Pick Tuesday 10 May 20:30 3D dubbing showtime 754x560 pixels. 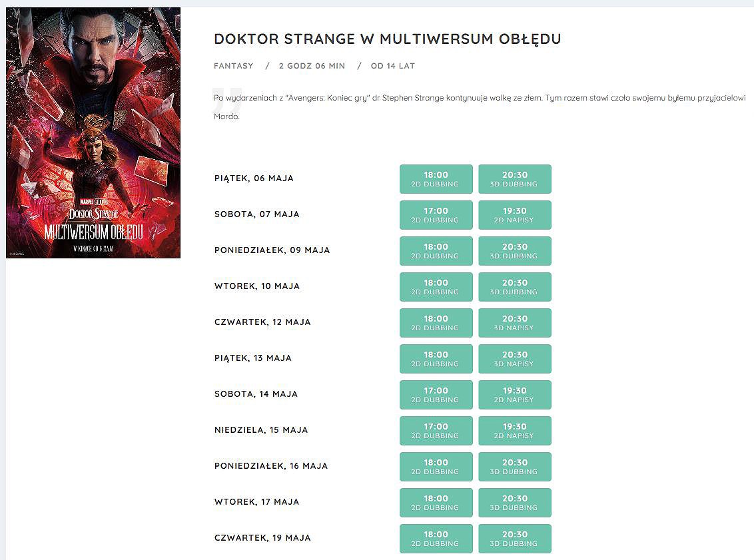coord(514,287)
